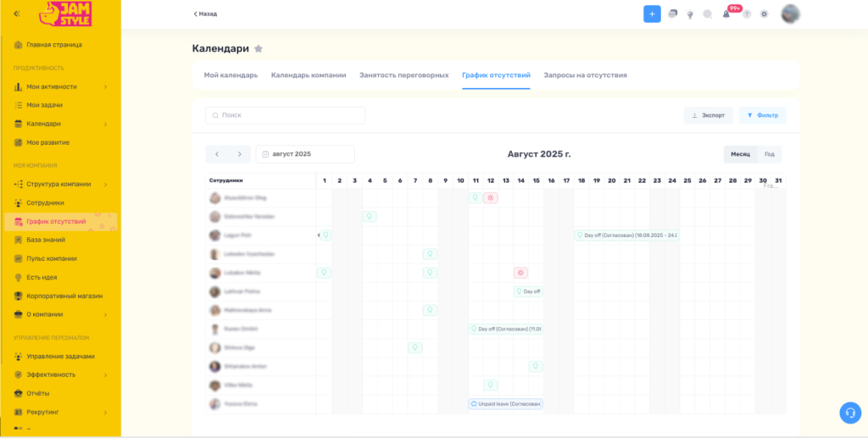Collapse the sidebar with double-arrow icon
This screenshot has width=868, height=438.
point(18,14)
